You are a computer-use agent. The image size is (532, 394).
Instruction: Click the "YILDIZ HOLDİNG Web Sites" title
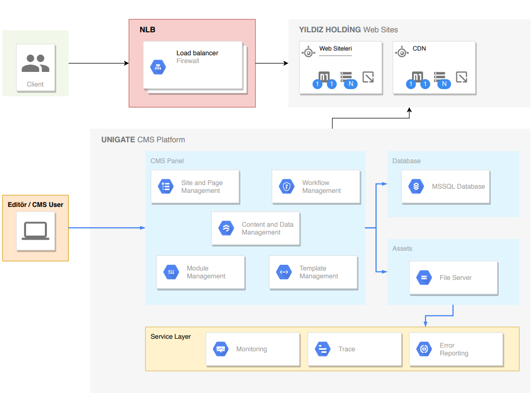point(348,30)
